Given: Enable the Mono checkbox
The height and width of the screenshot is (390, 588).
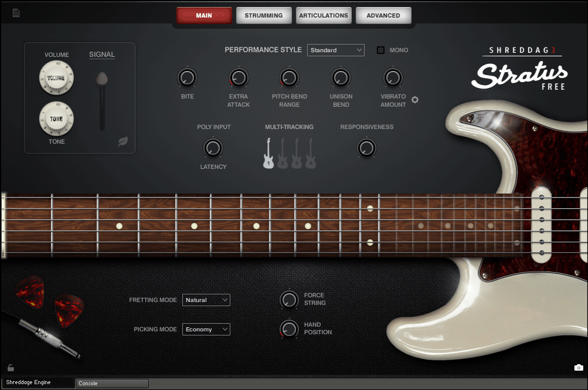Looking at the screenshot, I should [380, 50].
